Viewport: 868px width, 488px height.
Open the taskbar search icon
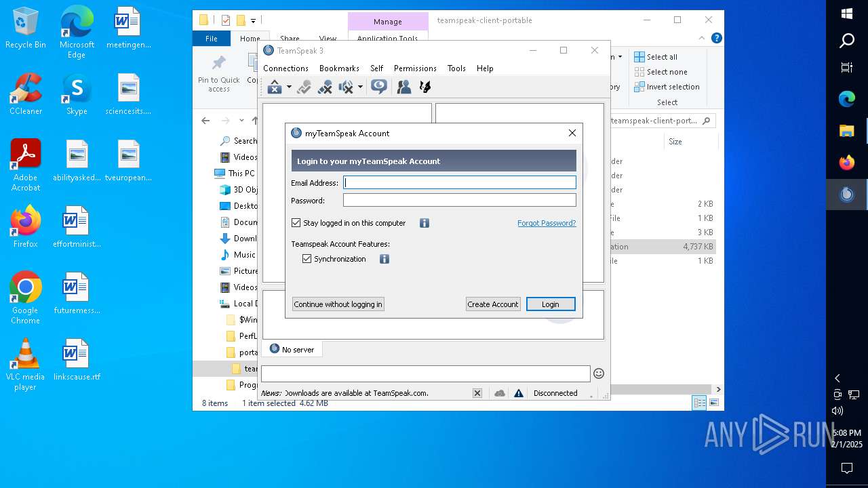click(847, 41)
